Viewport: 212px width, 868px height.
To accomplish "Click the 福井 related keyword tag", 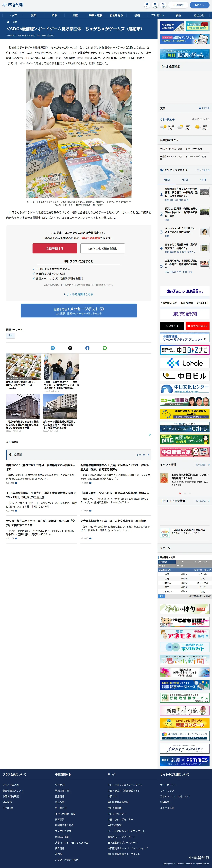I will [x=10, y=335].
